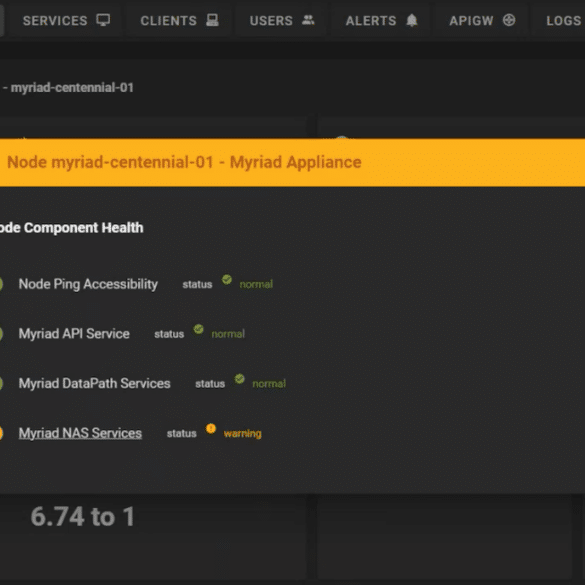This screenshot has width=585, height=585.
Task: Click green check icon for Myriad DataPath Services
Action: point(240,379)
